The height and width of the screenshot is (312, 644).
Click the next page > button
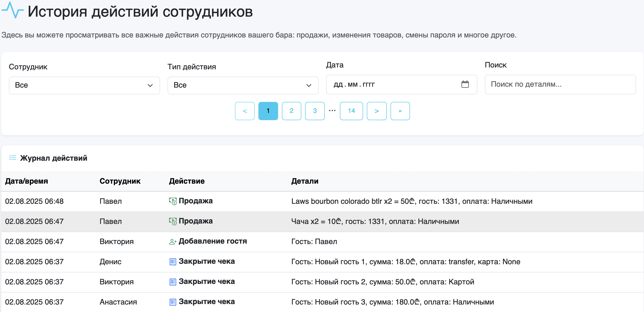click(377, 111)
